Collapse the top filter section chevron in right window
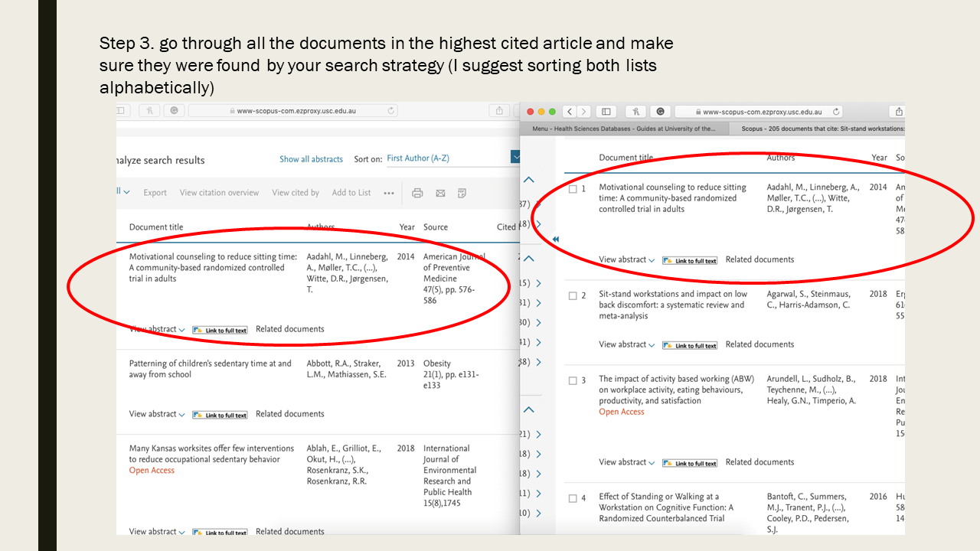The width and height of the screenshot is (980, 551). pyautogui.click(x=528, y=180)
